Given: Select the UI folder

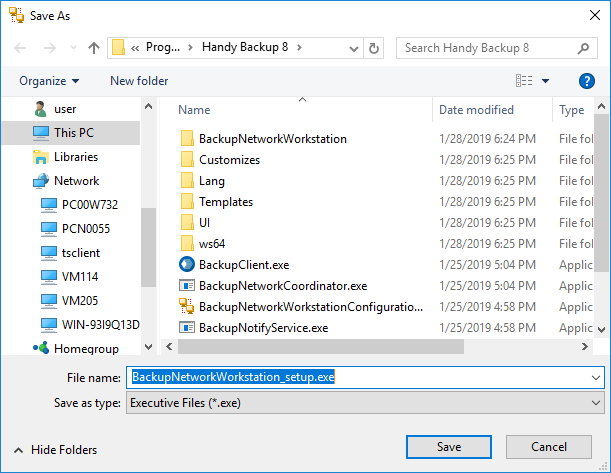Looking at the screenshot, I should [205, 223].
